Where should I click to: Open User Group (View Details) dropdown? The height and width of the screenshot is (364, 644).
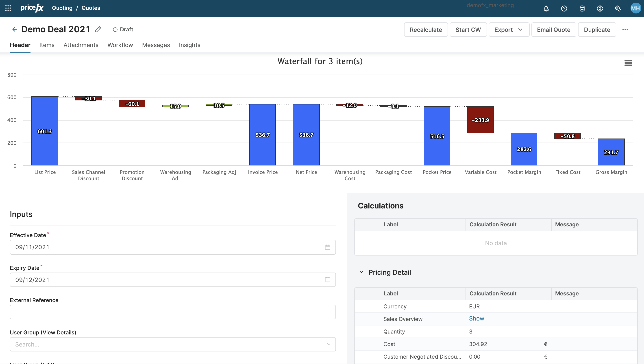(x=173, y=344)
